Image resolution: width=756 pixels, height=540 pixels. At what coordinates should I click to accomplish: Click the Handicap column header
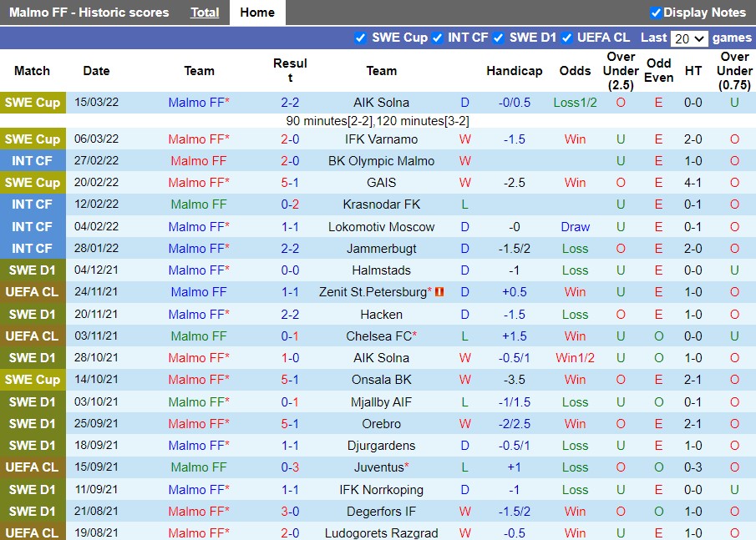pyautogui.click(x=514, y=71)
